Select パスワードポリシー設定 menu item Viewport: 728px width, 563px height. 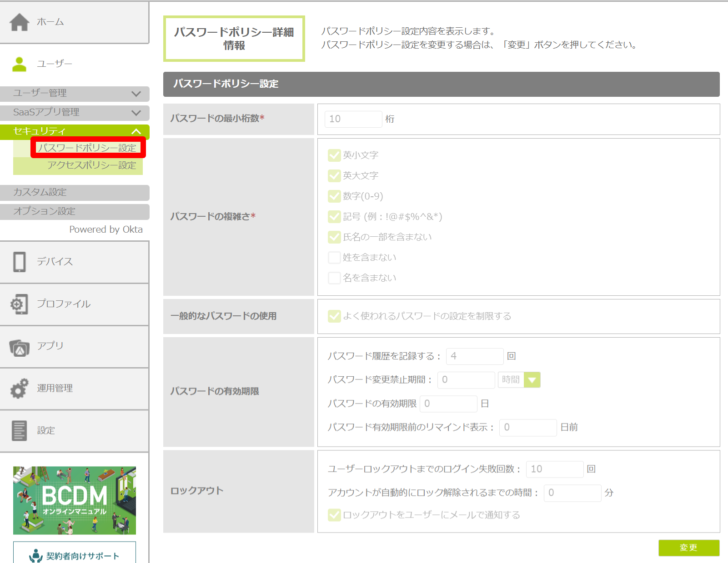pyautogui.click(x=87, y=148)
